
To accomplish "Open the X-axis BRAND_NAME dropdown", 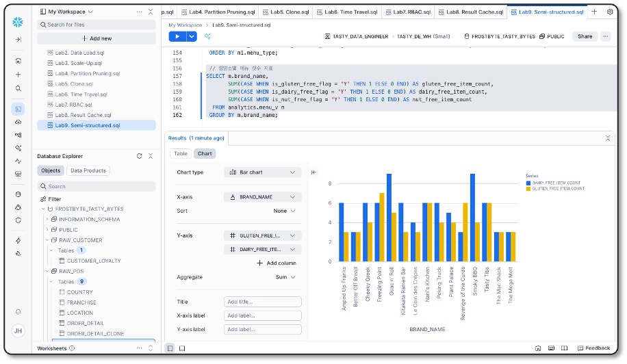I will coord(262,197).
